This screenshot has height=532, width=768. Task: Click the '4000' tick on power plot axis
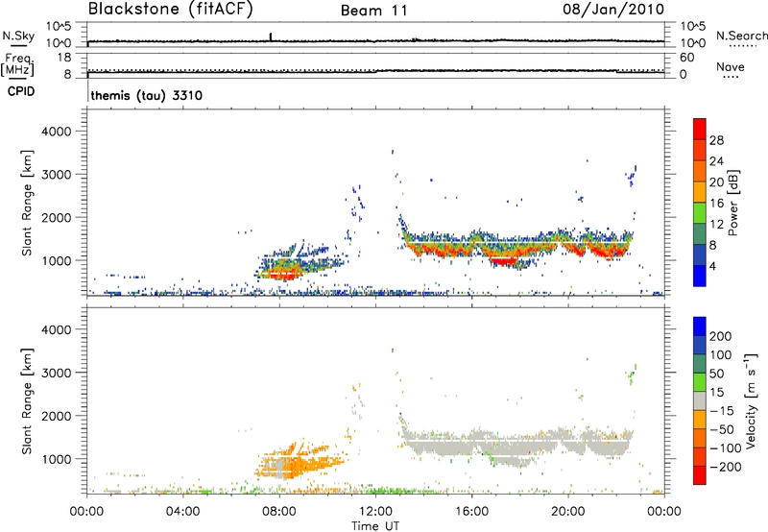point(57,132)
